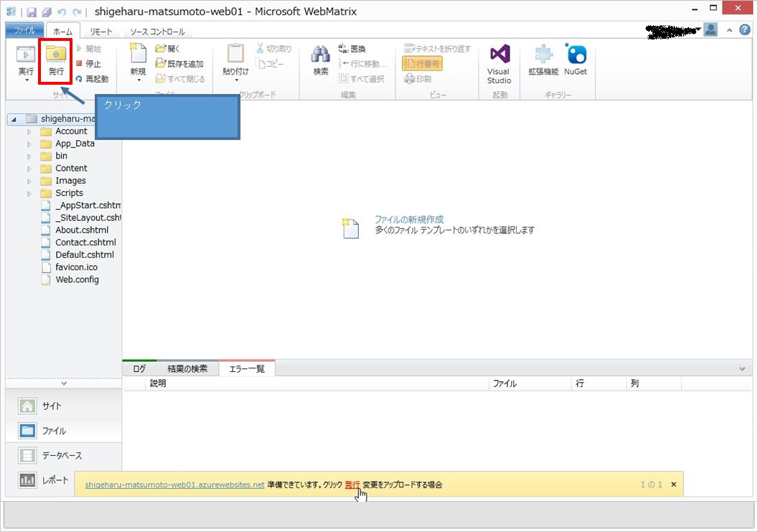This screenshot has width=758, height=532.
Task: Open help with the question mark icon
Action: click(745, 29)
